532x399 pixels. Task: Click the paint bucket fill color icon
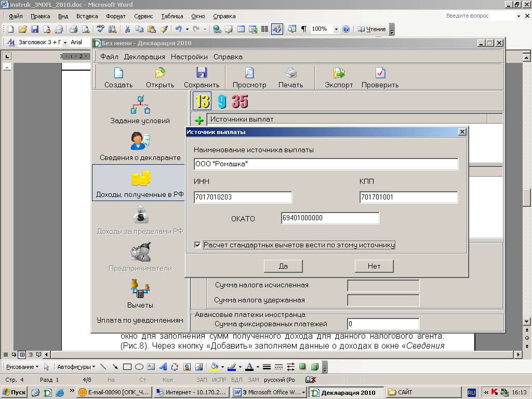(215, 367)
